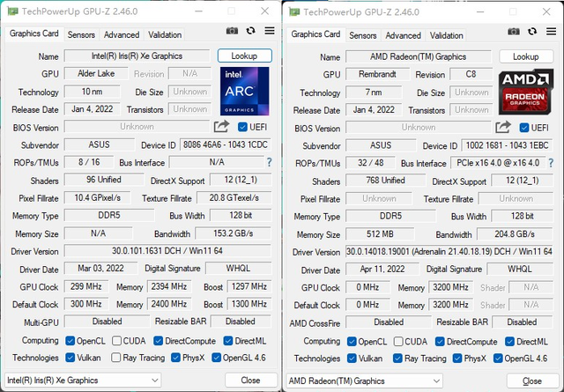Click AMD Radeon(TM) Graphics name field
Screen dimensions: 564x392
click(419, 57)
